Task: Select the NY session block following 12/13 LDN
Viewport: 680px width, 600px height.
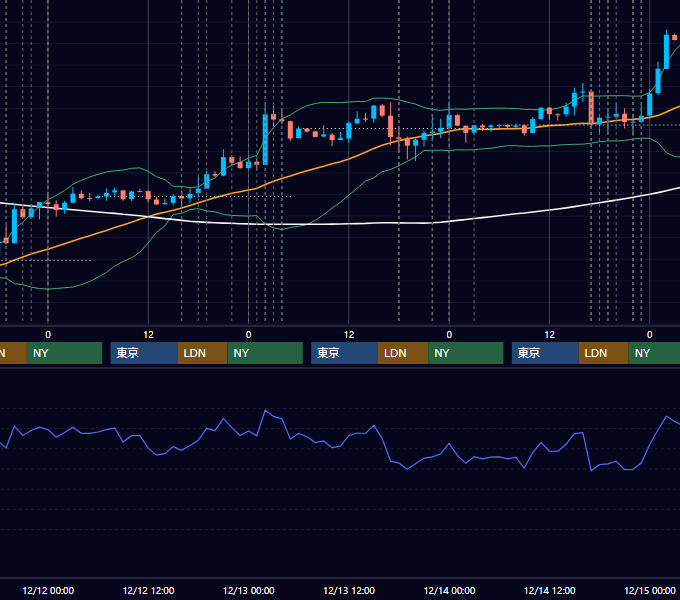Action: pos(466,353)
